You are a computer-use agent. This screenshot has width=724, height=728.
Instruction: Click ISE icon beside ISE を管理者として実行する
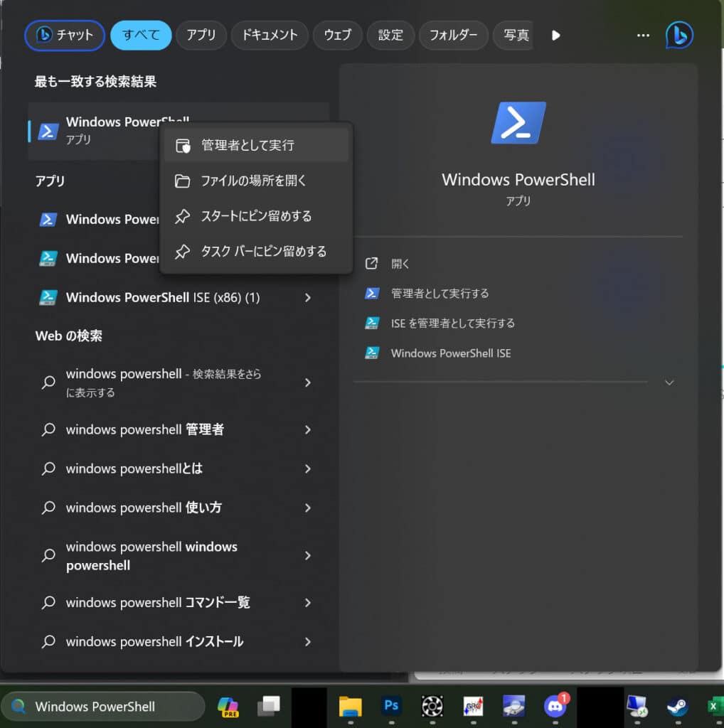372,323
